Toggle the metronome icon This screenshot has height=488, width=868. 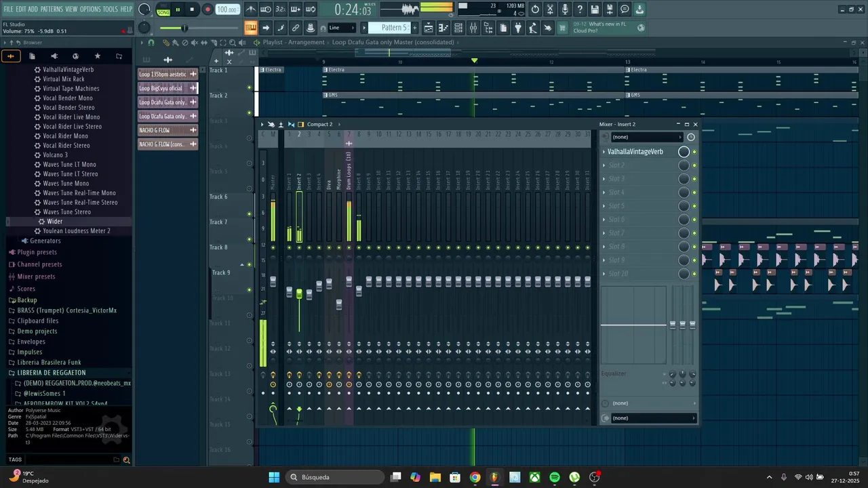pos(252,9)
